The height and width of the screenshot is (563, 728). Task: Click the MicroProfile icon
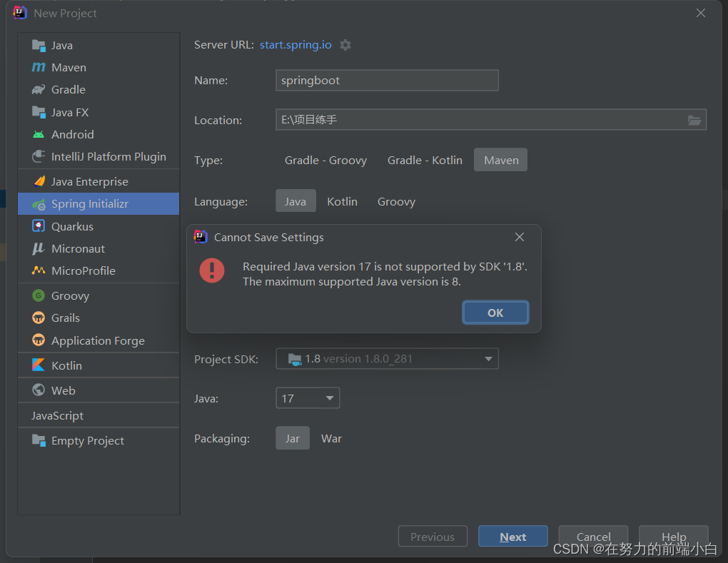pyautogui.click(x=39, y=270)
